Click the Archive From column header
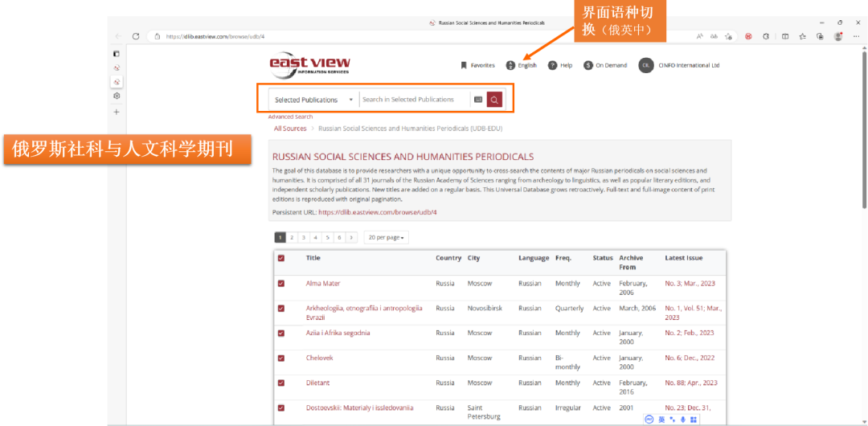Image resolution: width=868 pixels, height=426 pixels. [631, 263]
